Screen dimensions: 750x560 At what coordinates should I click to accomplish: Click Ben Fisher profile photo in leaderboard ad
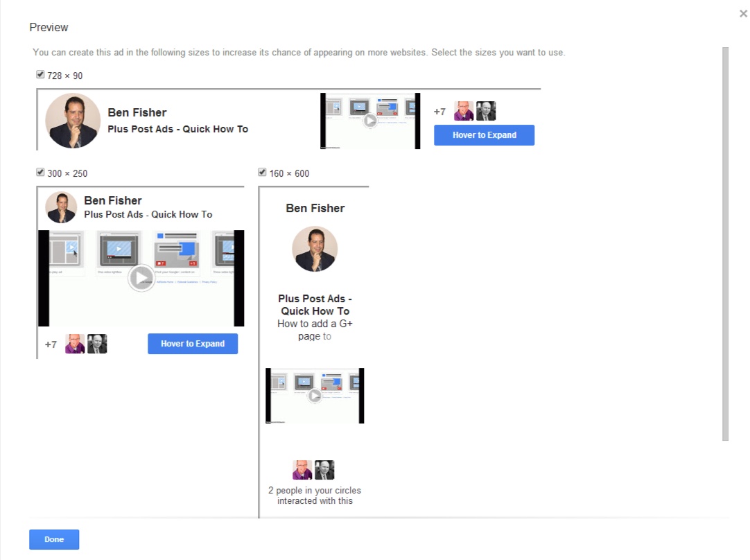point(73,121)
